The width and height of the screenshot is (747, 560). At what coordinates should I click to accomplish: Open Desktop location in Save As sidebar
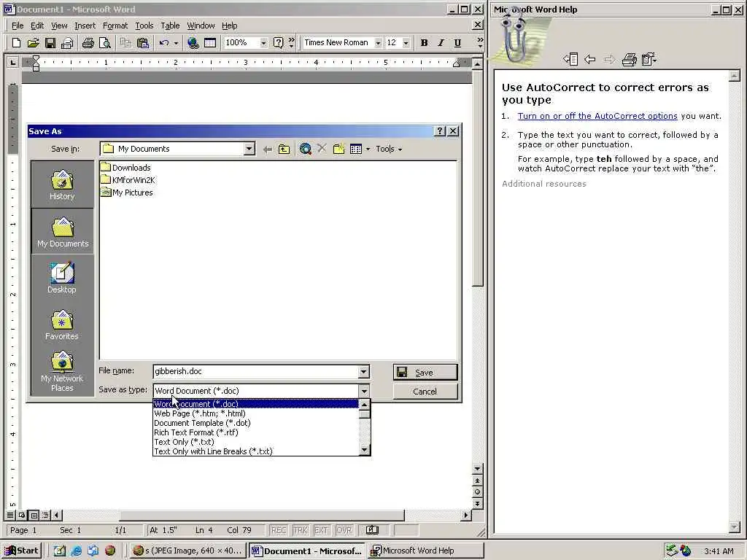click(x=62, y=278)
